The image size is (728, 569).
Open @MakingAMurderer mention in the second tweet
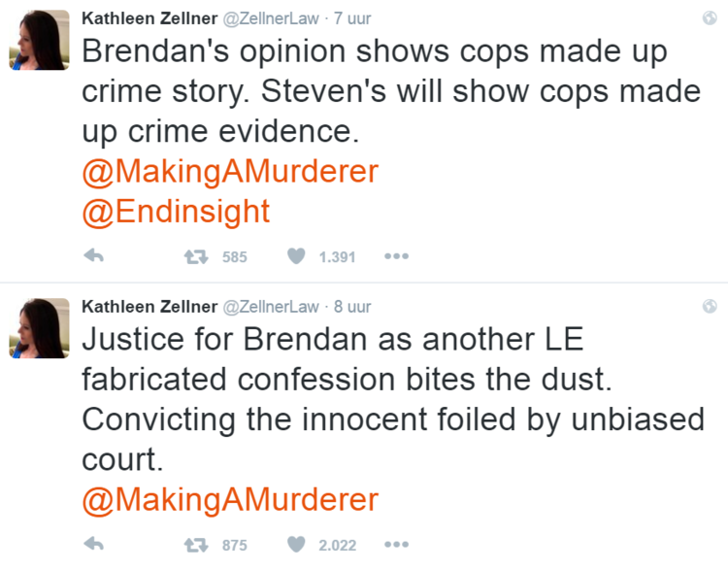[230, 499]
